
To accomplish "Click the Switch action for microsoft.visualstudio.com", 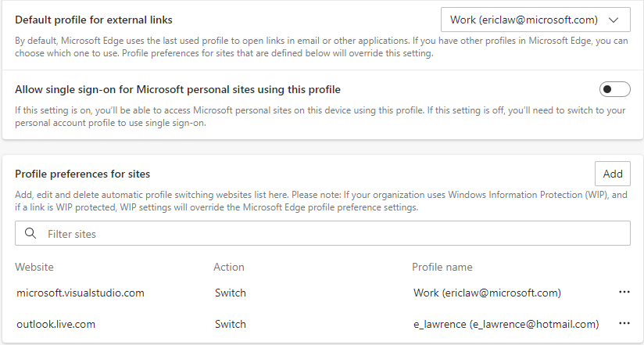I will click(x=231, y=293).
